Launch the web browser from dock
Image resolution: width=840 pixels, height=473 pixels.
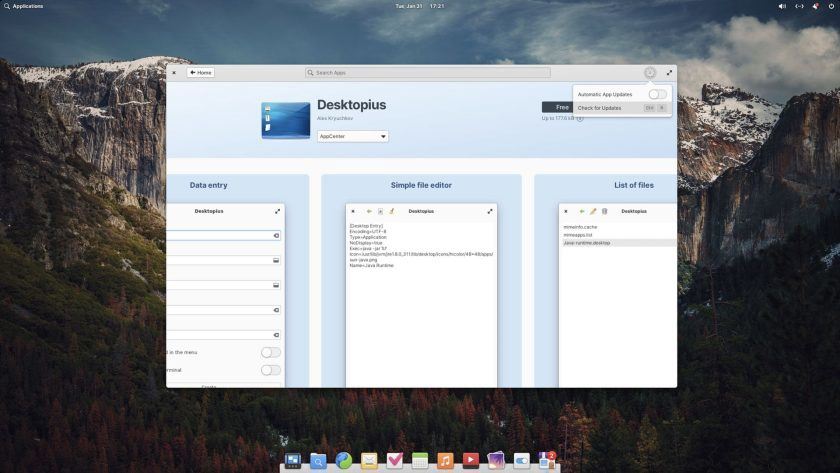344,461
